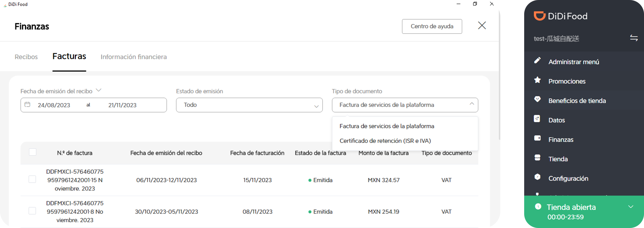This screenshot has height=228, width=644.
Task: Click the invoice number ending 8 Noviembre. 2023
Action: click(x=75, y=211)
